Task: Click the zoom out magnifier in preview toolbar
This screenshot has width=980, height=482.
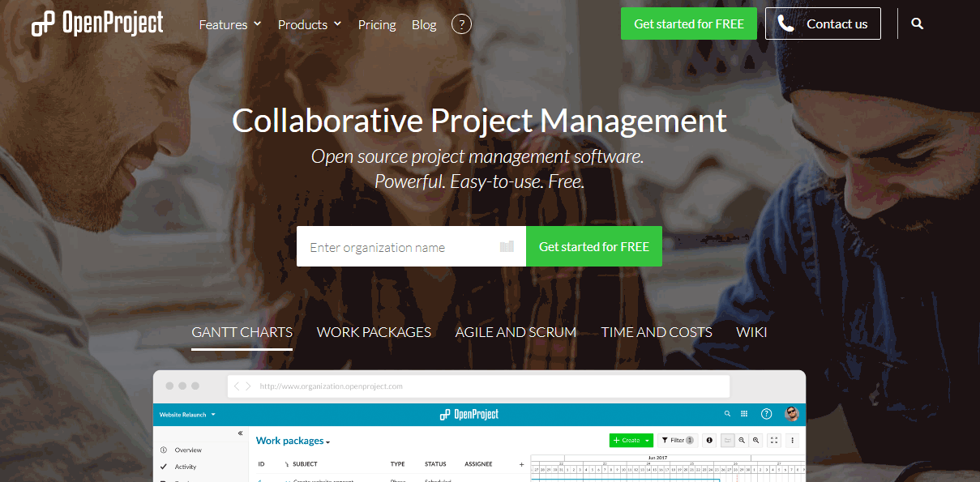Action: 742,440
